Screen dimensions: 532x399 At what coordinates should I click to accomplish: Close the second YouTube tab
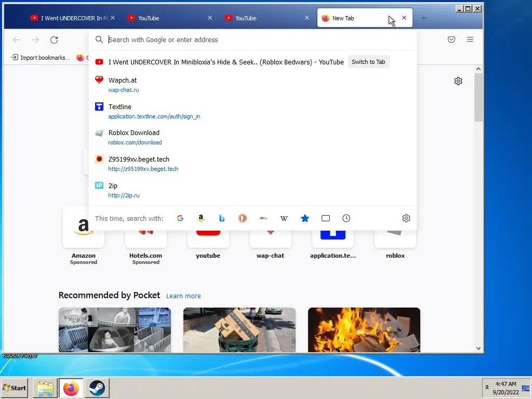[210, 18]
